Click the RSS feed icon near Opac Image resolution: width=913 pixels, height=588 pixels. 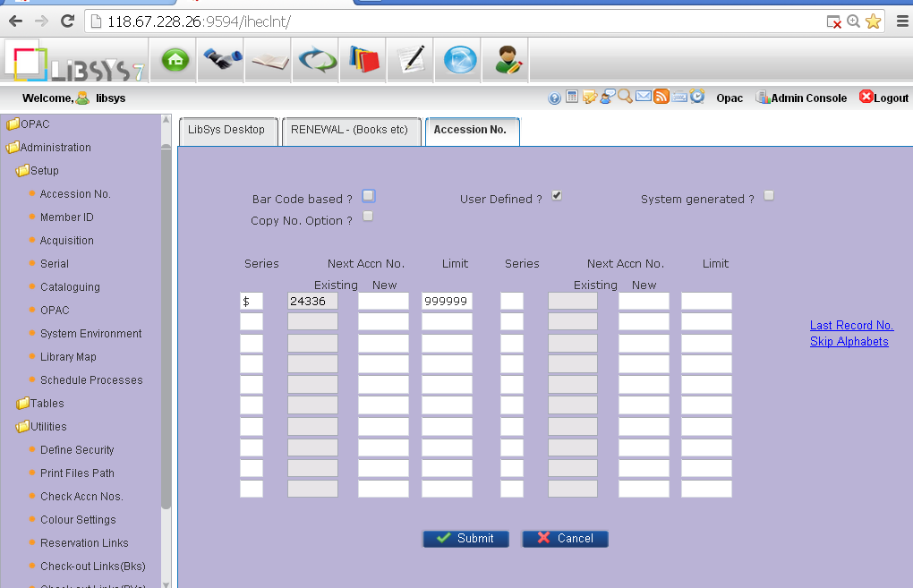(x=661, y=98)
